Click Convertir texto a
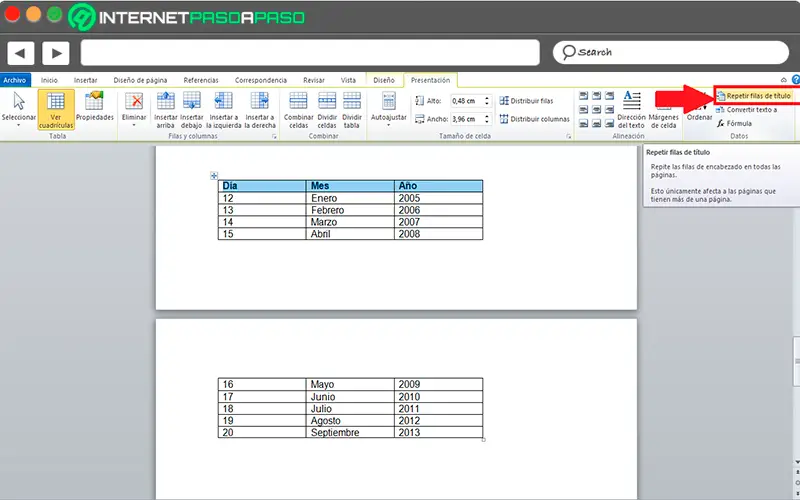This screenshot has height=500, width=800. click(x=746, y=110)
